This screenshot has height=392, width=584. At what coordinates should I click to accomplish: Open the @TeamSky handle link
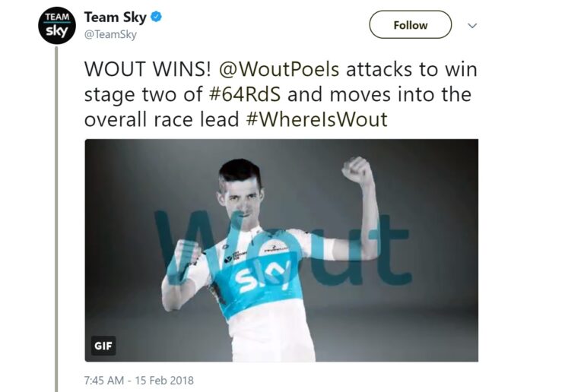(110, 35)
